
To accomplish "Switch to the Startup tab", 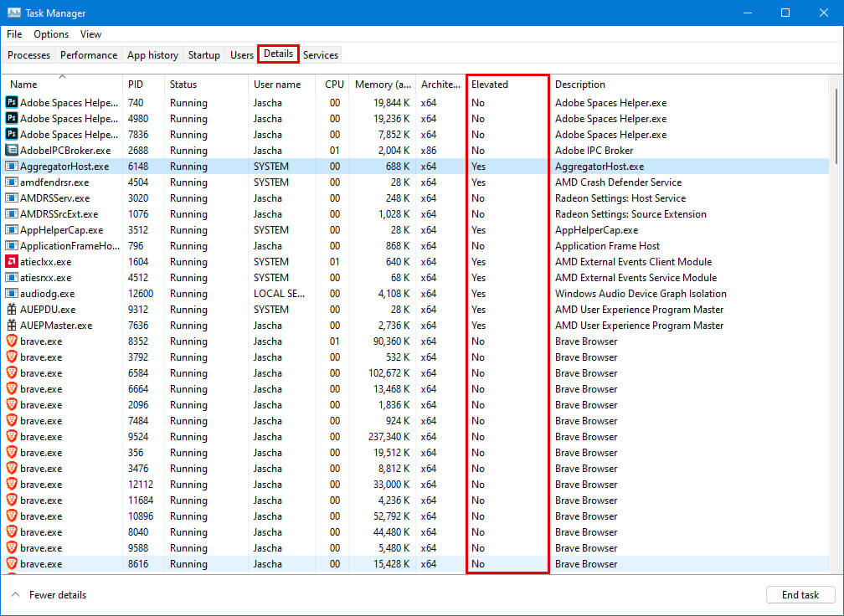I will 204,55.
